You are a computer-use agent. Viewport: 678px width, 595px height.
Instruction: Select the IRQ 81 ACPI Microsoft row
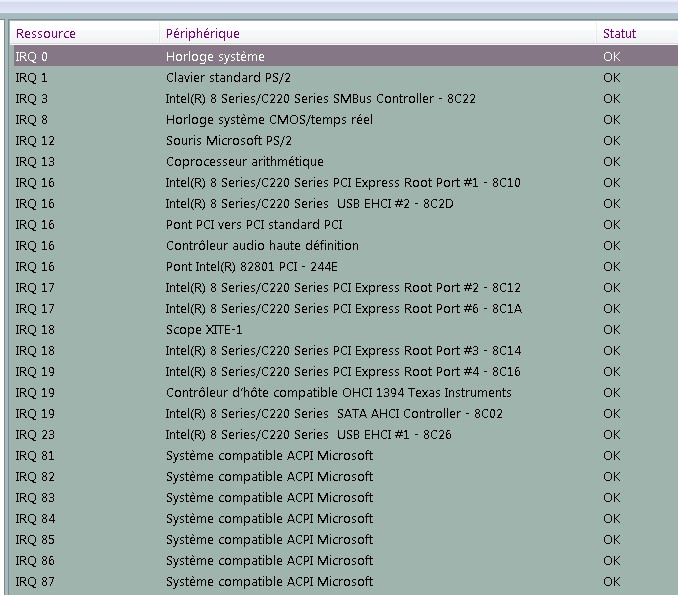tap(269, 456)
